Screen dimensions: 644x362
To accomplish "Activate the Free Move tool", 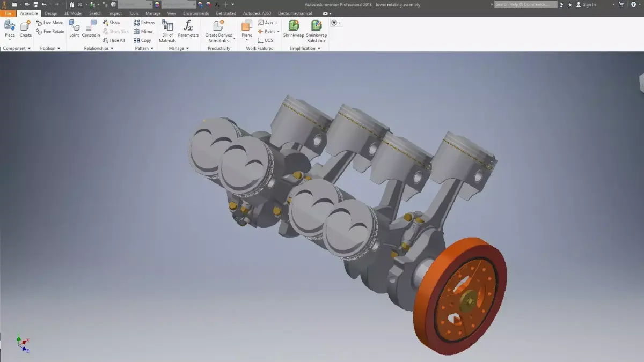I will pyautogui.click(x=49, y=23).
